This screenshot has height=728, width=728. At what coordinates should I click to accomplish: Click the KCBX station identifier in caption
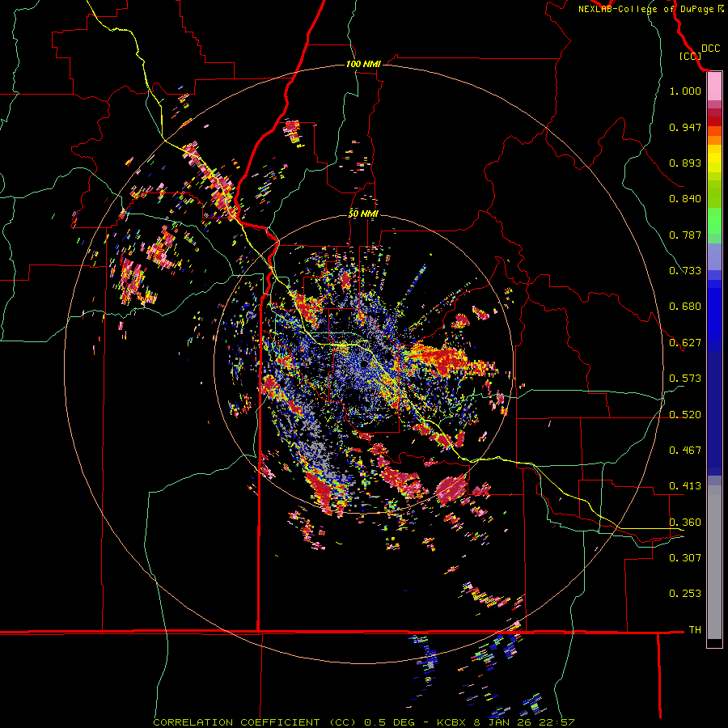pyautogui.click(x=451, y=722)
